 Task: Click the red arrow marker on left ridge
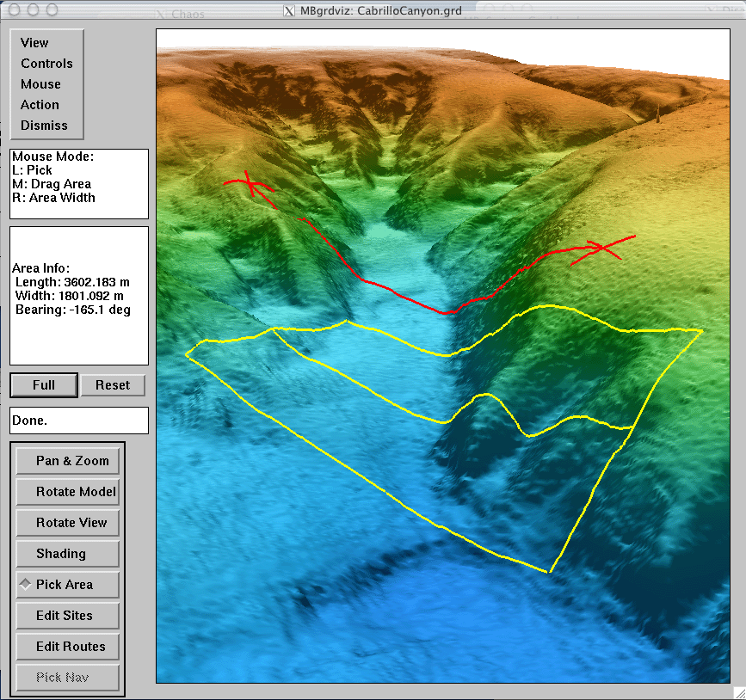(x=250, y=184)
